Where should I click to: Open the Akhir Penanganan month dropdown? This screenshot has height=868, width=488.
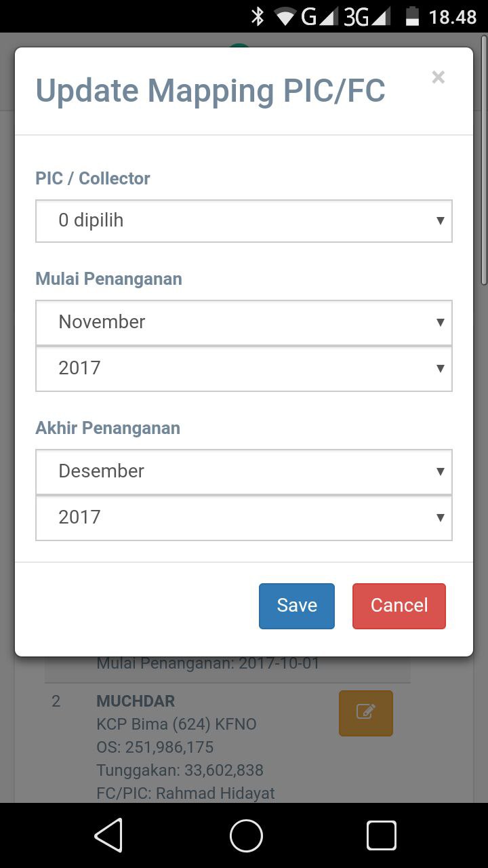tap(243, 471)
